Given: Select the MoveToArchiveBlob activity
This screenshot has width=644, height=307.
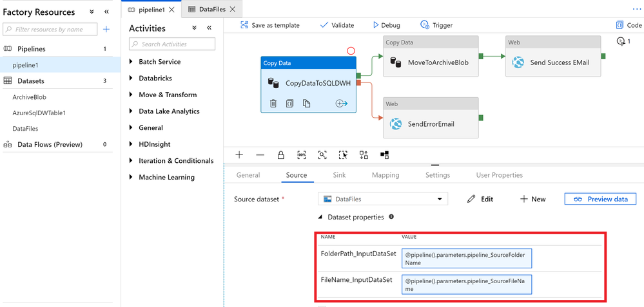Looking at the screenshot, I should [431, 56].
